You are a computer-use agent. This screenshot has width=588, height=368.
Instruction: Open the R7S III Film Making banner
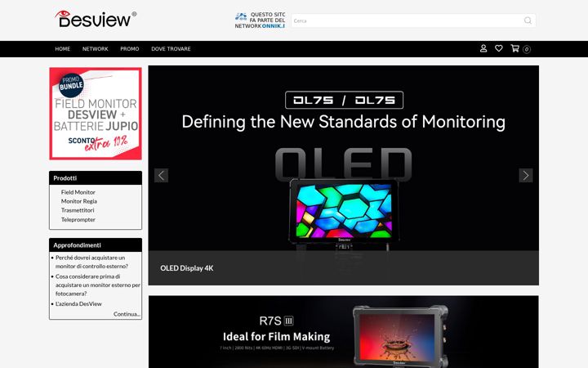click(x=344, y=332)
